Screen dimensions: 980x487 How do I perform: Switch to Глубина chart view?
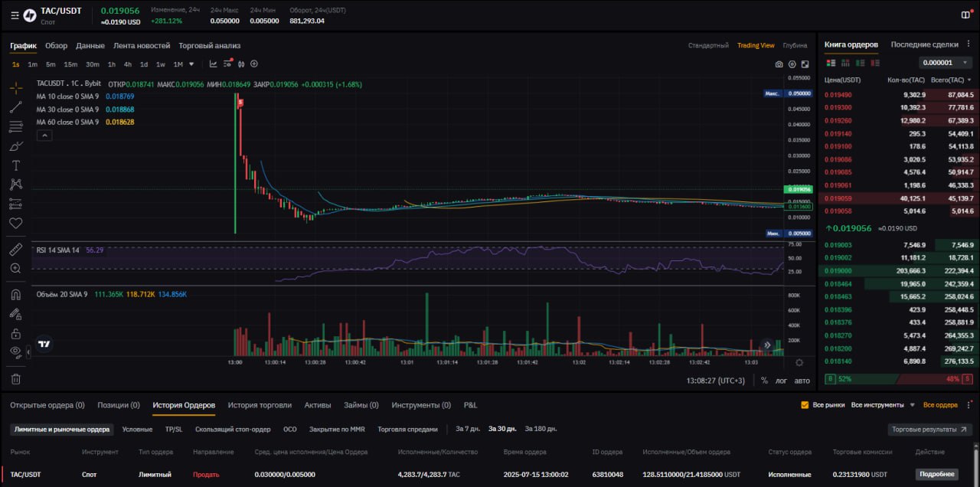[795, 46]
